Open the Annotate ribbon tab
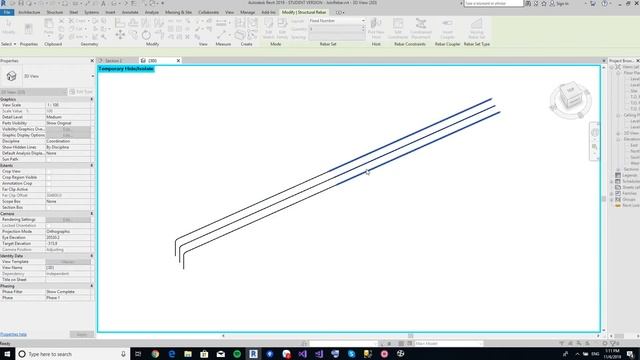Screen dimensions: 640x360 130,12
